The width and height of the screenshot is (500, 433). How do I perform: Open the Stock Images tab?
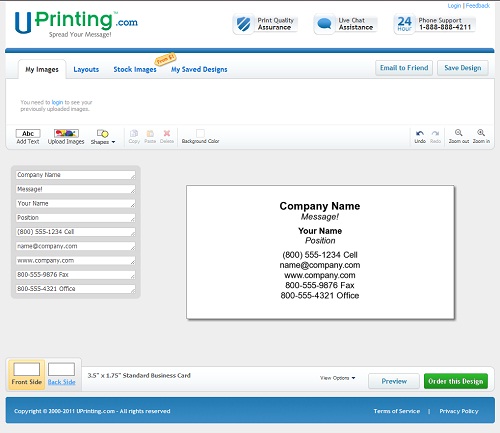(x=135, y=69)
